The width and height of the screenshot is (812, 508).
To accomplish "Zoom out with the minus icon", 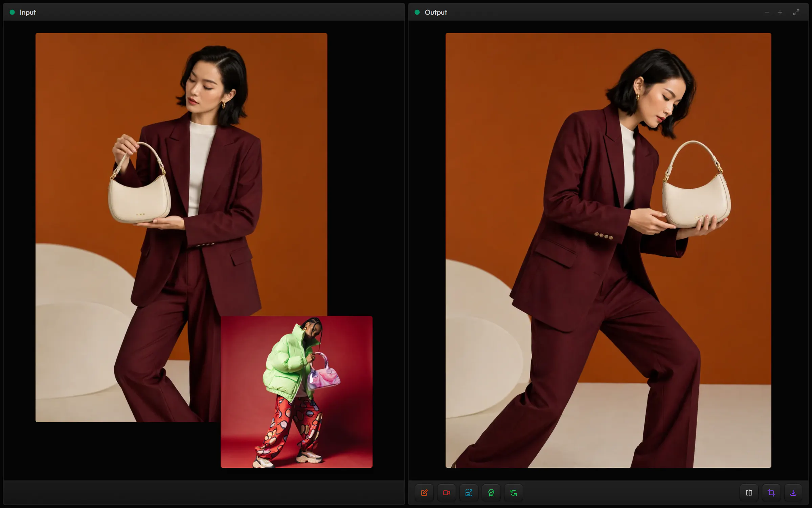I will click(x=767, y=12).
